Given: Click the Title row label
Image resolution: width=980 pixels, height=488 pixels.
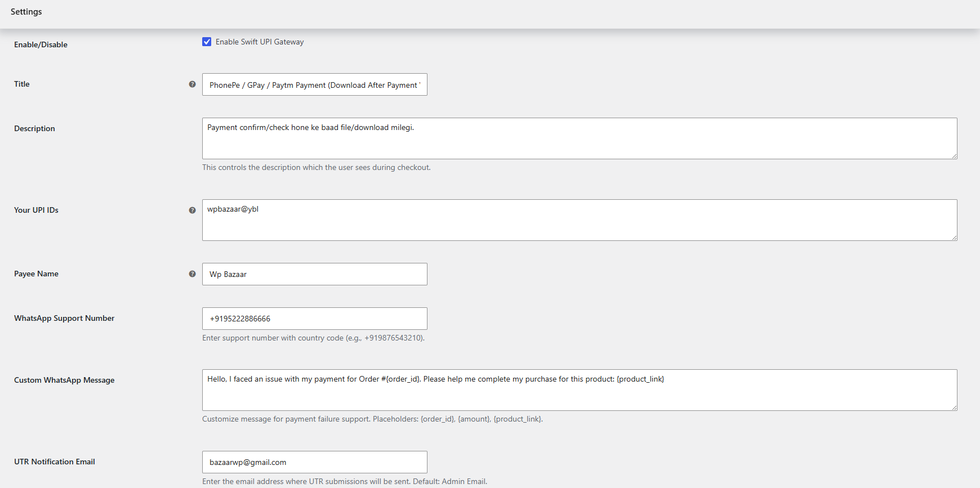Looking at the screenshot, I should pyautogui.click(x=22, y=84).
